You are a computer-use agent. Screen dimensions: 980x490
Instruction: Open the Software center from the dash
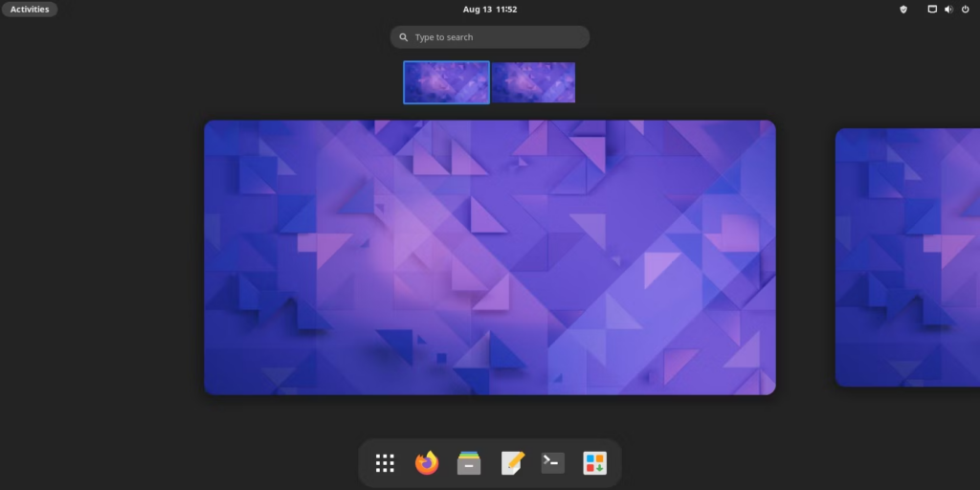[595, 463]
